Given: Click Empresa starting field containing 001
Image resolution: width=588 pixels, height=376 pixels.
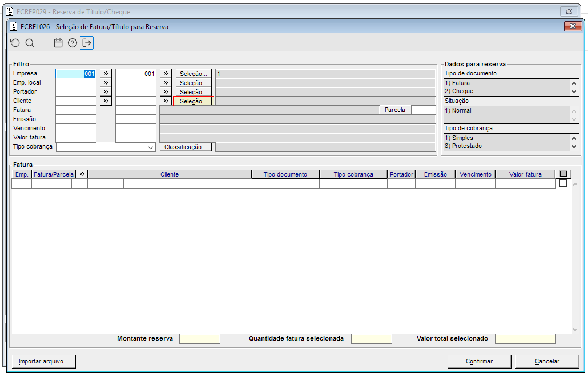Looking at the screenshot, I should (x=76, y=74).
